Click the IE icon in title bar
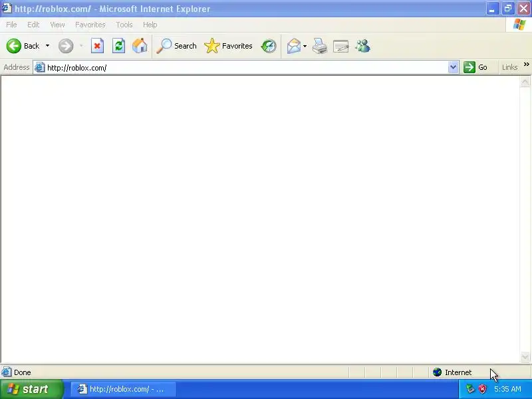This screenshot has width=532, height=399. (7, 8)
